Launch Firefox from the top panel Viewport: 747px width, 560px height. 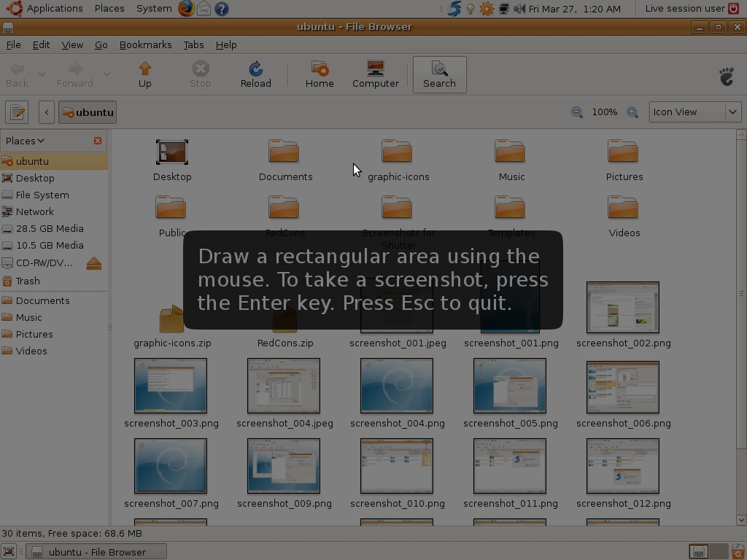[186, 9]
